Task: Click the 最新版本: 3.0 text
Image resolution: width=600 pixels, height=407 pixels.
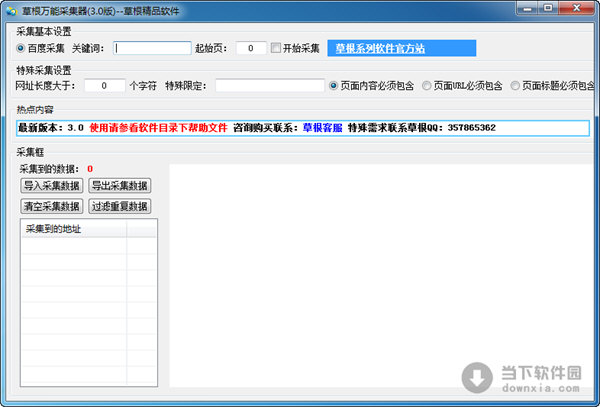Action: [51, 128]
